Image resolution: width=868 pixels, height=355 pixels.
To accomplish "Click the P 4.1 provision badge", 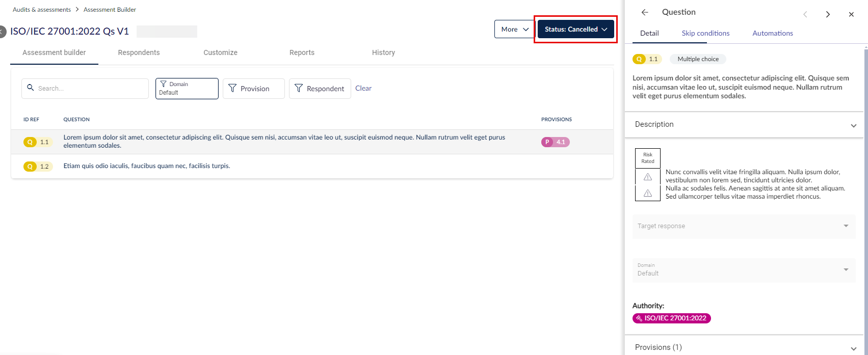I will tap(555, 142).
